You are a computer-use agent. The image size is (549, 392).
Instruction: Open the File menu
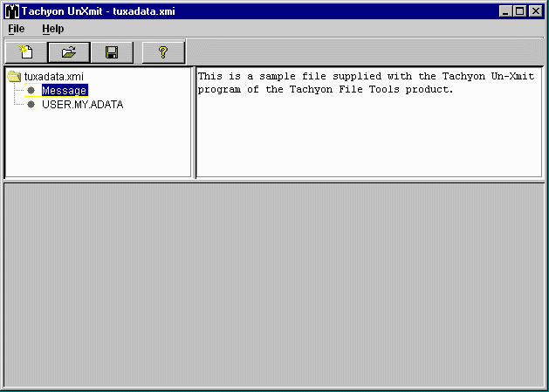16,29
